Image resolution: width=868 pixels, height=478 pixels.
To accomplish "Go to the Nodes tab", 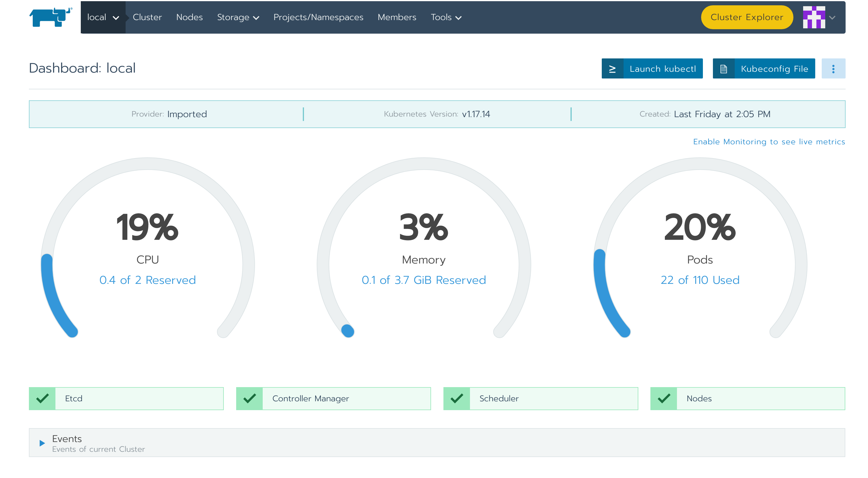I will (x=189, y=17).
